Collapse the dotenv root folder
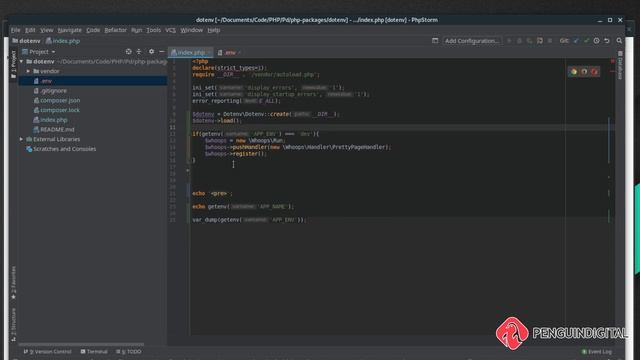 22,62
